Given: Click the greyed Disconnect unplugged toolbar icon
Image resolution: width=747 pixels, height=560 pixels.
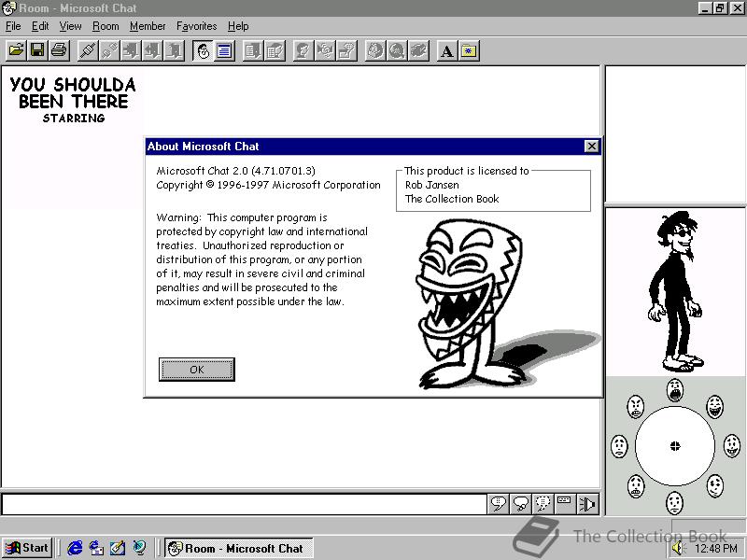Looking at the screenshot, I should click(109, 50).
